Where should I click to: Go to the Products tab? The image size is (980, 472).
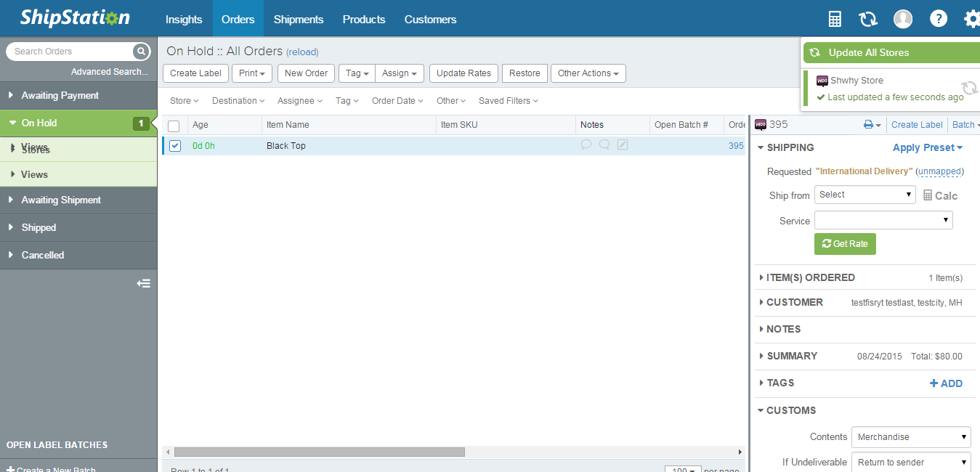click(364, 19)
